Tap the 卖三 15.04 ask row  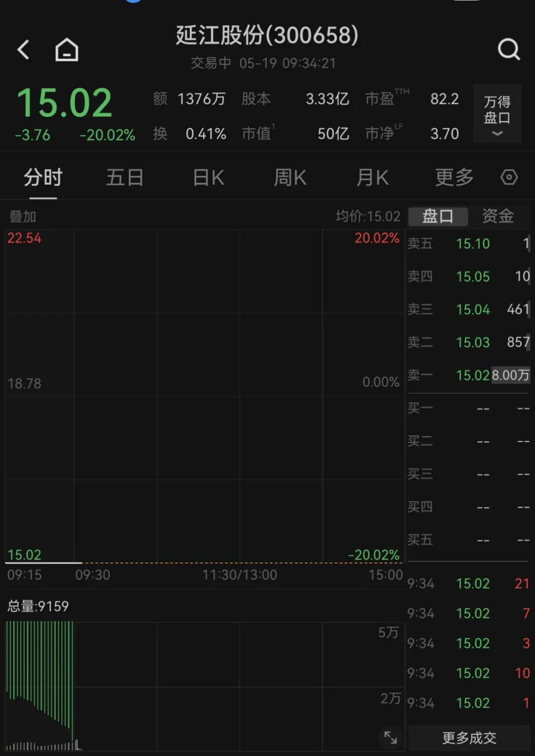469,309
